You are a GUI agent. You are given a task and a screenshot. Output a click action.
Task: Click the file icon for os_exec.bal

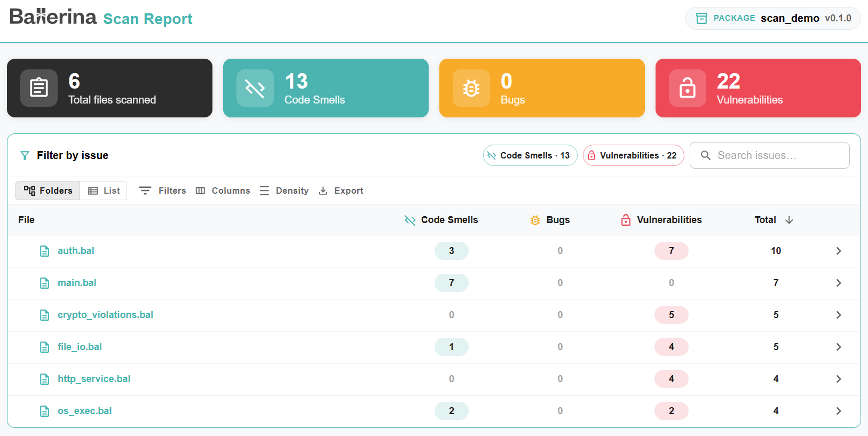pos(45,411)
